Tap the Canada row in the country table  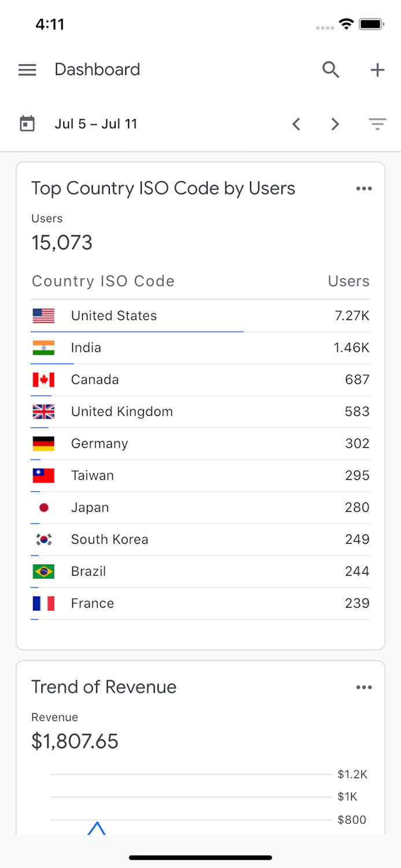200,380
